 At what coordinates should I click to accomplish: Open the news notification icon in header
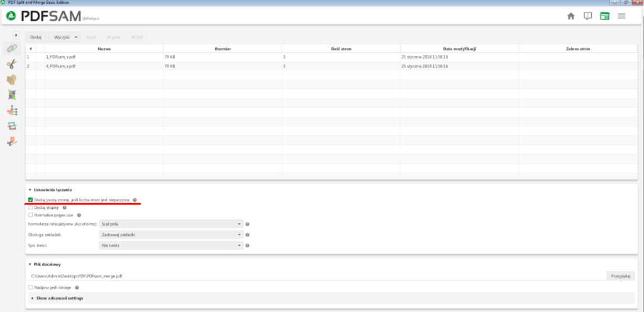(x=588, y=16)
